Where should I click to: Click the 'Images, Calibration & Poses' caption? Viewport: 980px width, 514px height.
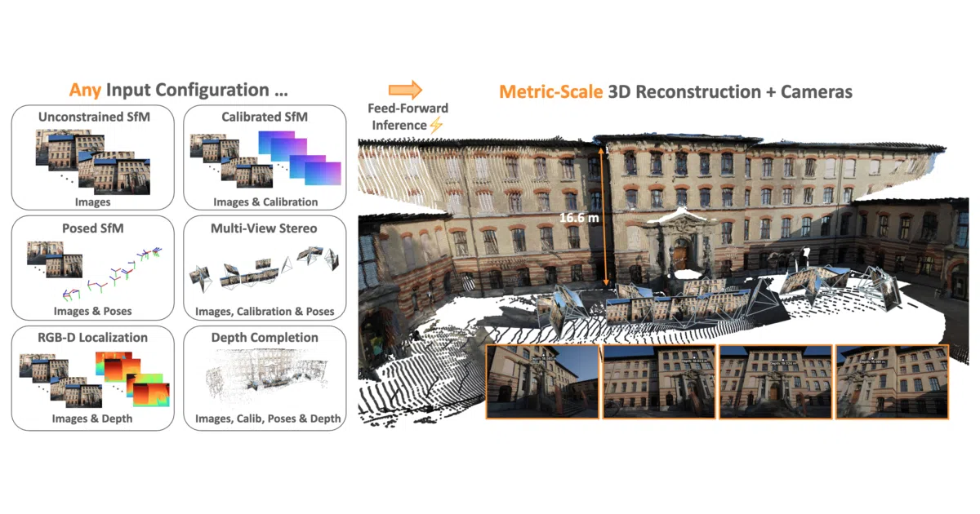pyautogui.click(x=265, y=311)
